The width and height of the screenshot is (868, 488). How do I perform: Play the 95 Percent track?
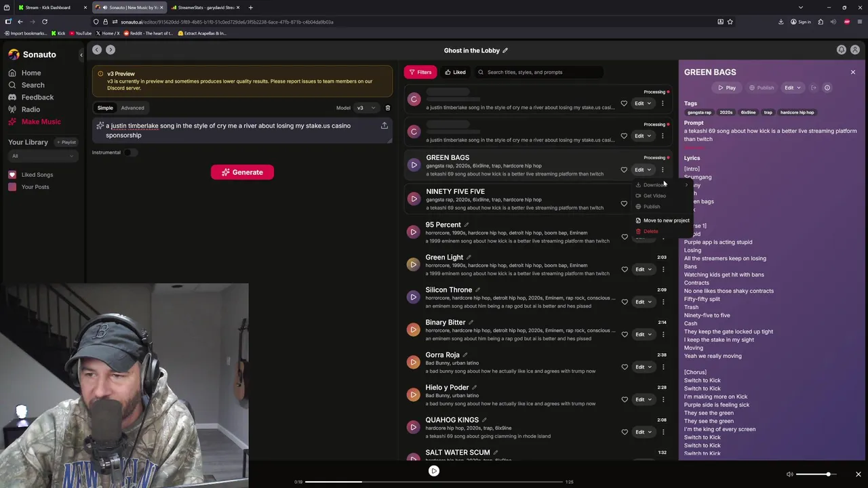point(414,232)
